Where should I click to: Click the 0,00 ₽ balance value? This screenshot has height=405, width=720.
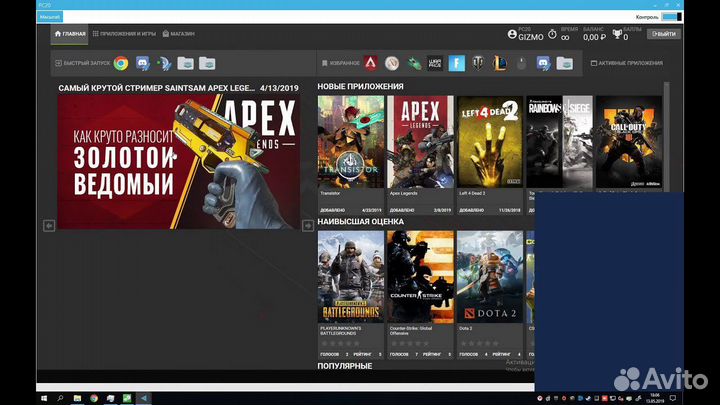(594, 37)
